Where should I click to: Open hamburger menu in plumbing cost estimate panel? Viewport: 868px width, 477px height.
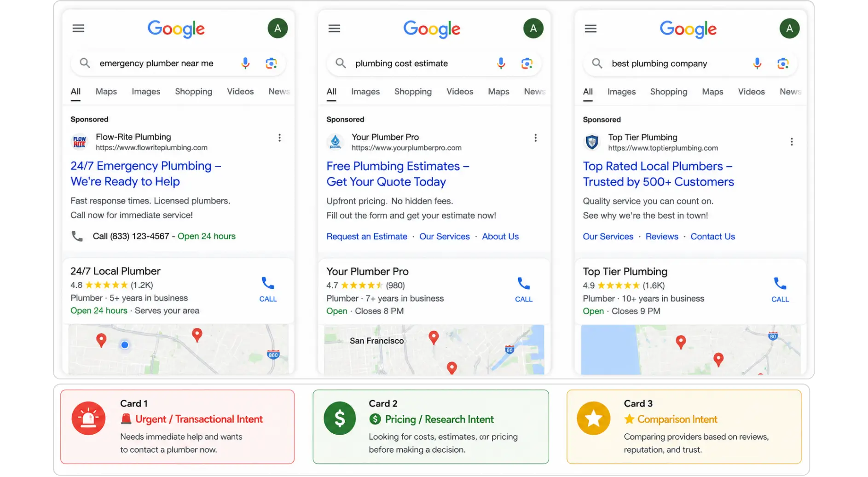coord(334,29)
